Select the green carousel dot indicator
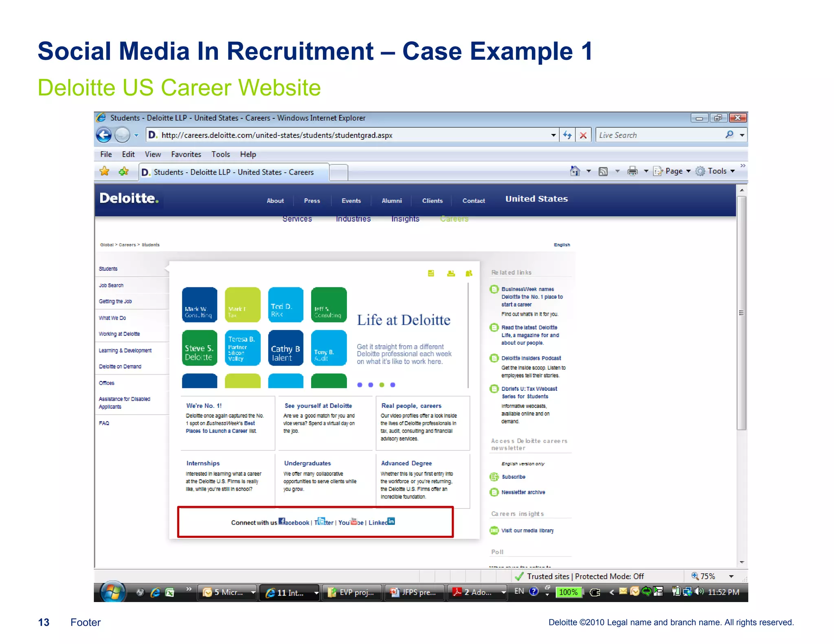Viewport: 834px width, 644px height. click(382, 385)
